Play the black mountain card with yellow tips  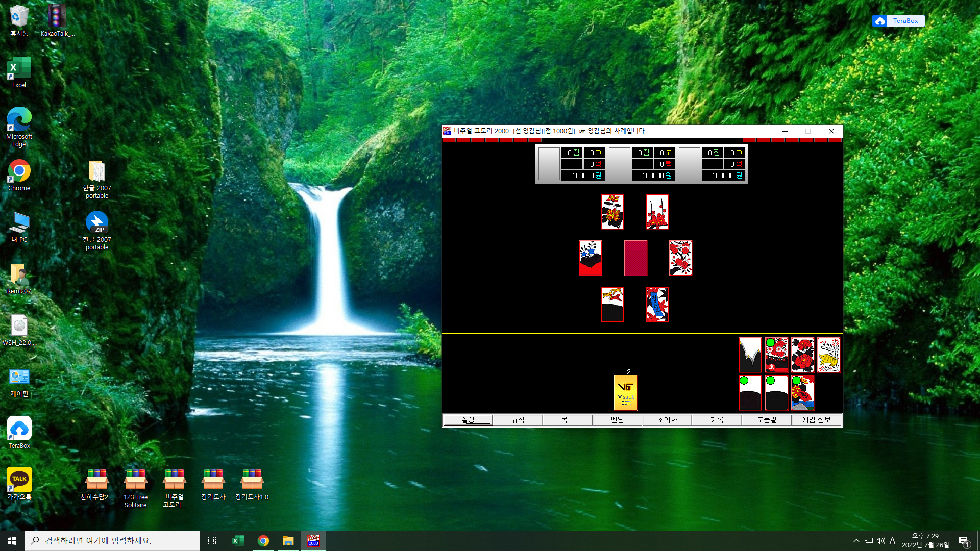point(750,355)
